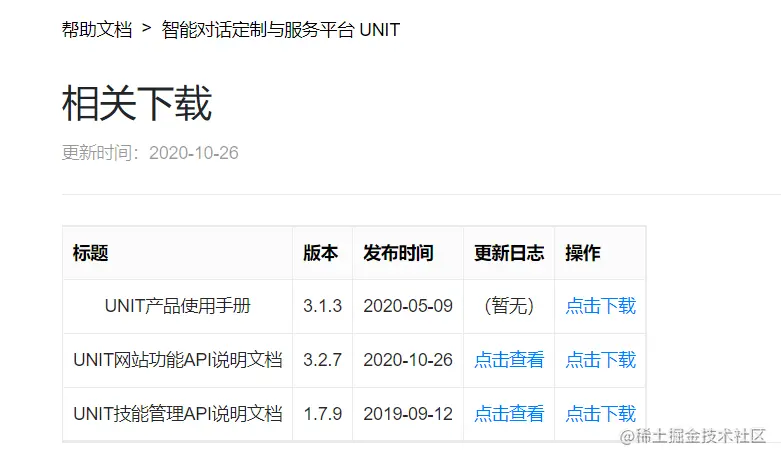Download UNIT网站功能API说明文档 via 点击下载
The height and width of the screenshot is (460, 781).
point(600,359)
